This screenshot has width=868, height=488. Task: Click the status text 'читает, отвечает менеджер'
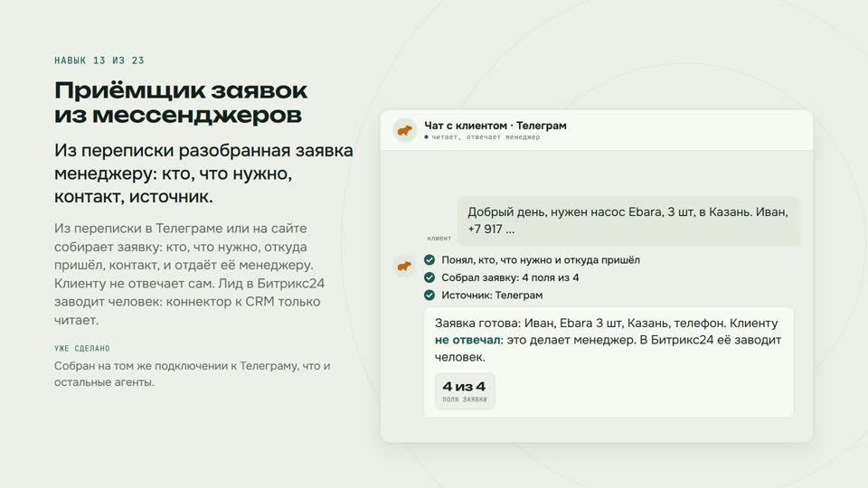coord(486,137)
